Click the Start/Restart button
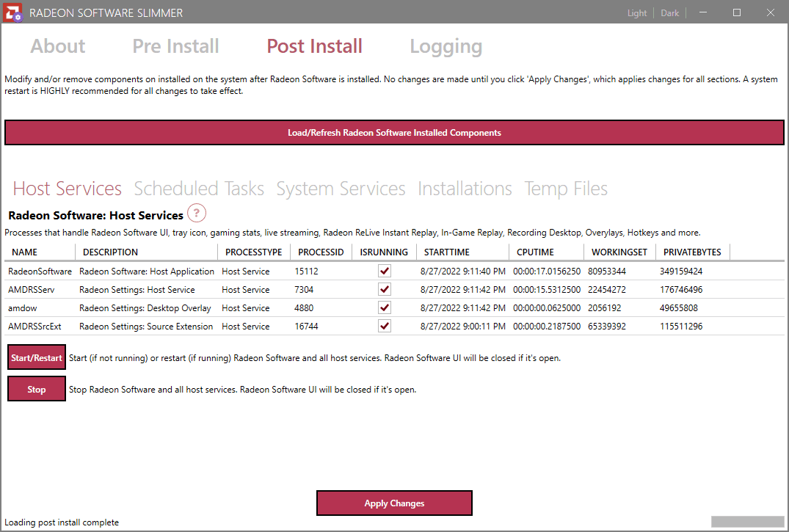Image resolution: width=789 pixels, height=532 pixels. point(36,358)
